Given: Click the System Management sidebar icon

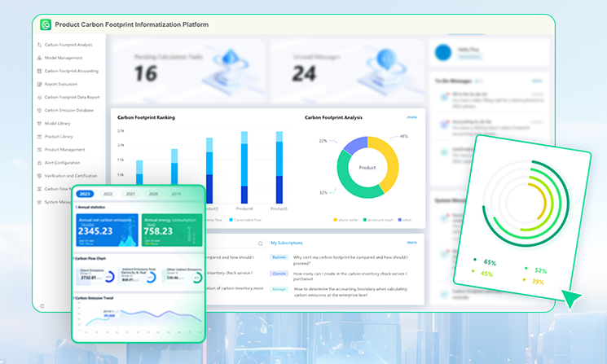Looking at the screenshot, I should pos(39,202).
